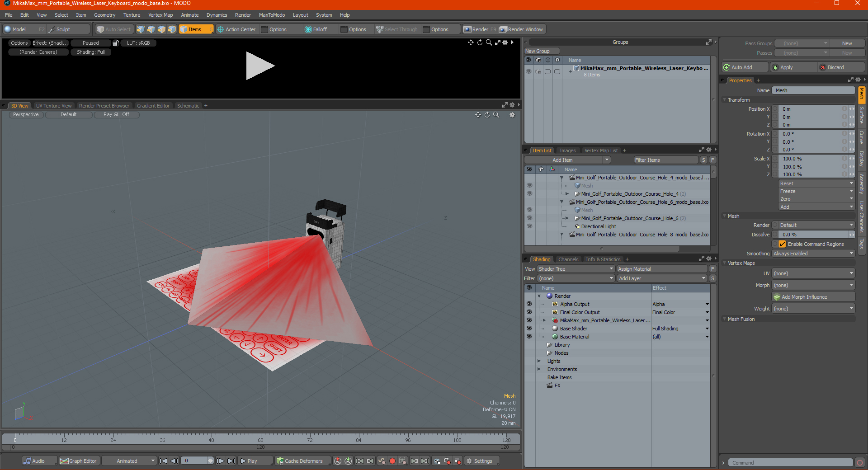Image resolution: width=868 pixels, height=470 pixels.
Task: Toggle visibility of Final Color Output
Action: (529, 312)
